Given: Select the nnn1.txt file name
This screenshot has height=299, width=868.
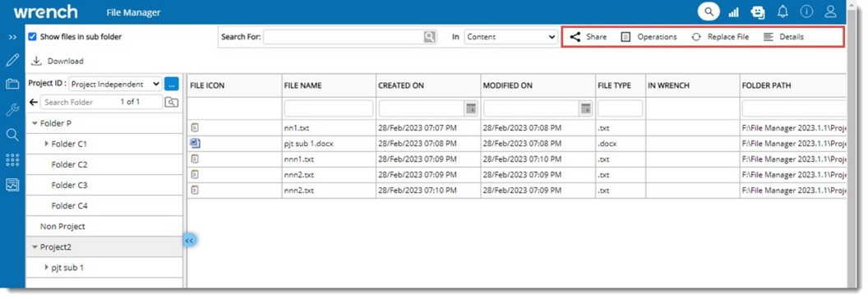Looking at the screenshot, I should pos(299,159).
